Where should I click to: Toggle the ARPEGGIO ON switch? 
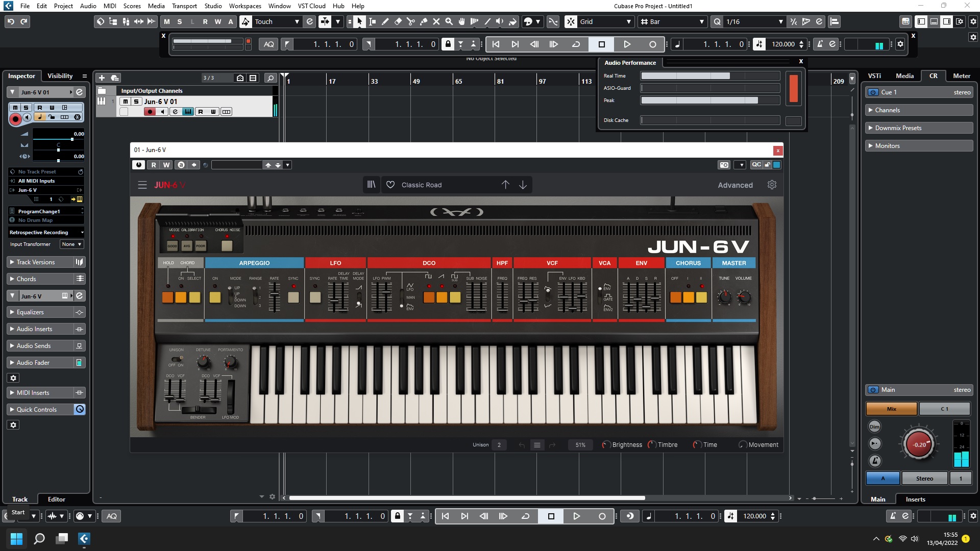coord(215,297)
